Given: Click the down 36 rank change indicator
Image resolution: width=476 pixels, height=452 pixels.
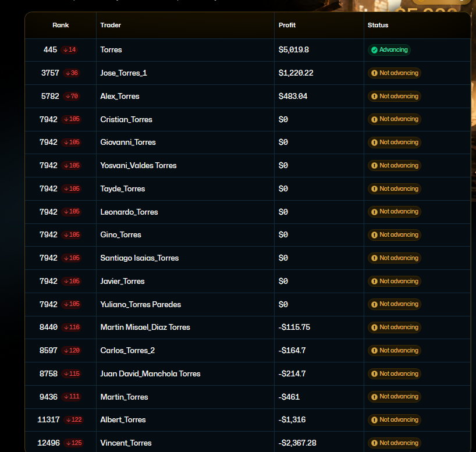Looking at the screenshot, I should 72,73.
